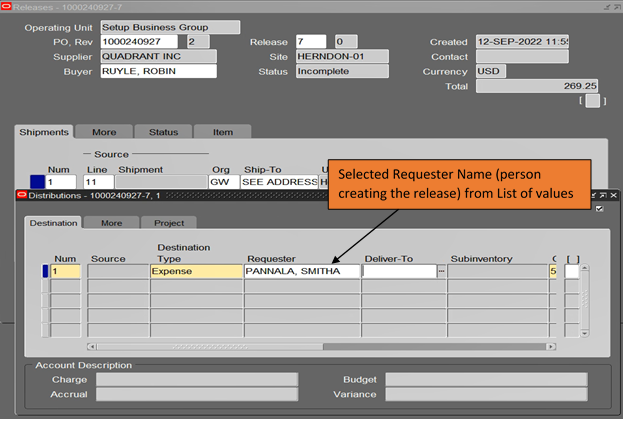Click the vertical scrollbar down arrow in Distributions
The width and height of the screenshot is (624, 421).
(584, 333)
